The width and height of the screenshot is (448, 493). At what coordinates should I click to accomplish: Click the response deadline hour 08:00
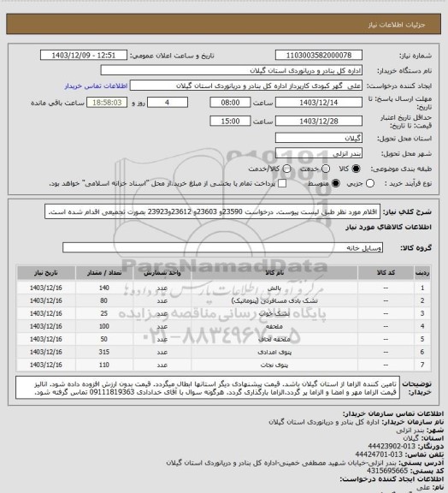coord(230,103)
